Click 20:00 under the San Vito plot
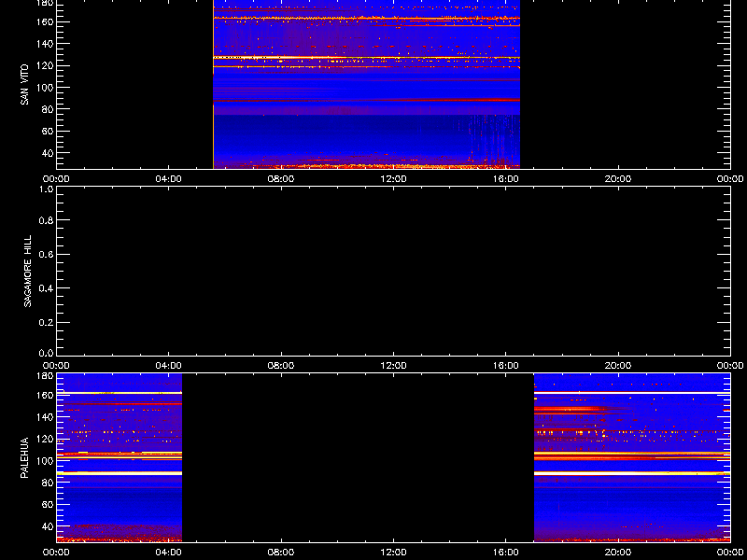747x560 pixels. 618,179
